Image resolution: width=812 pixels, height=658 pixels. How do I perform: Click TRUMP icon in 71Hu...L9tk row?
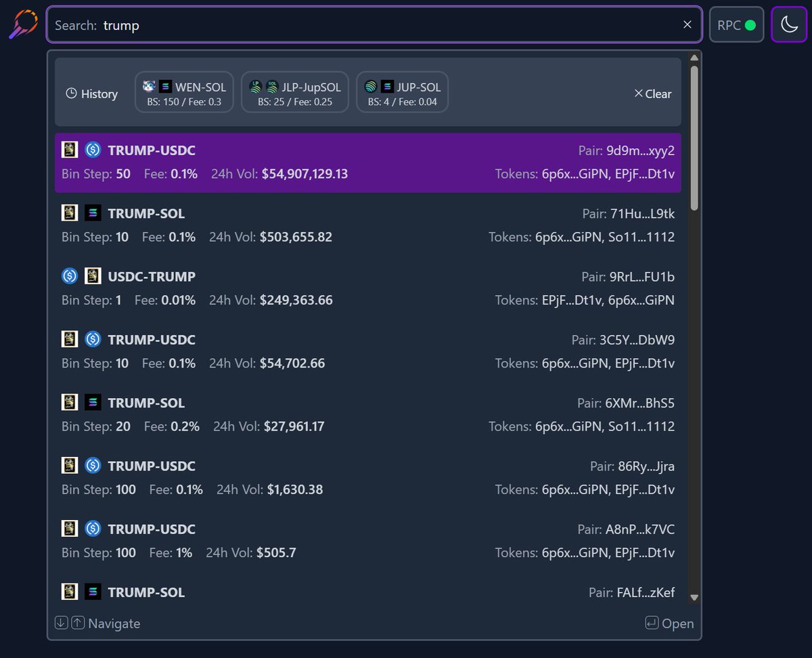pos(70,213)
